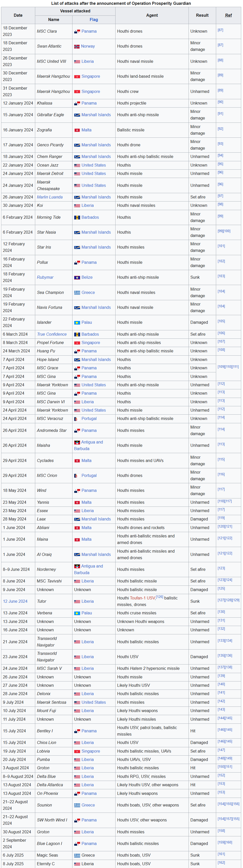Jump to reference [161] in Magic Seas row
The image size is (243, 868).
pos(221,854)
